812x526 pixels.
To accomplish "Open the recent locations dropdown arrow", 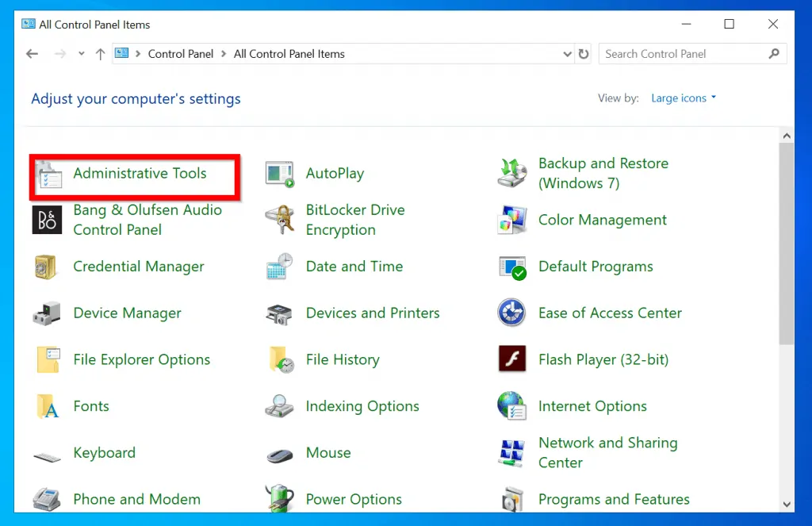I will [x=82, y=53].
